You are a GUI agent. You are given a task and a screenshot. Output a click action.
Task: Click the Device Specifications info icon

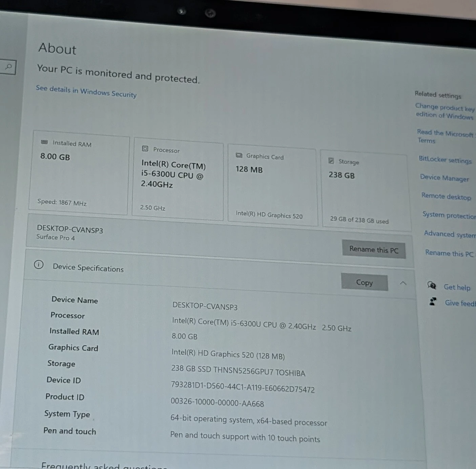click(39, 265)
